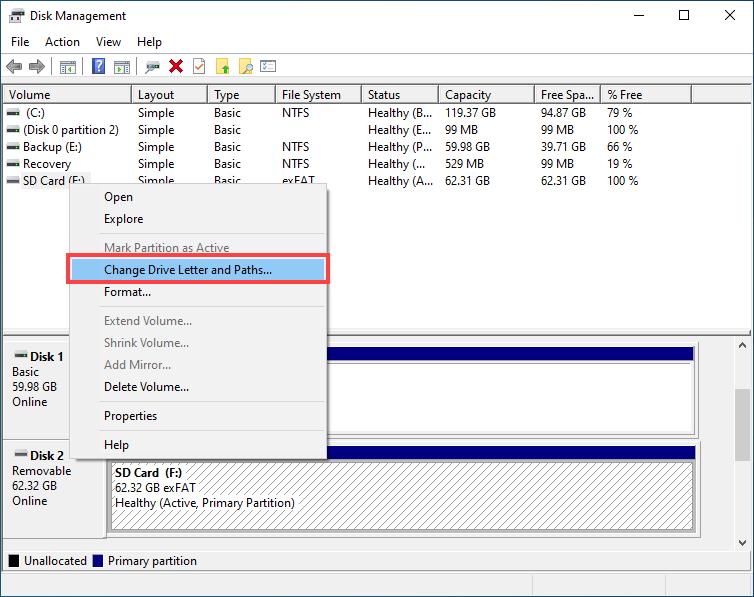
Task: Click the magnifier folder toolbar icon
Action: (245, 67)
